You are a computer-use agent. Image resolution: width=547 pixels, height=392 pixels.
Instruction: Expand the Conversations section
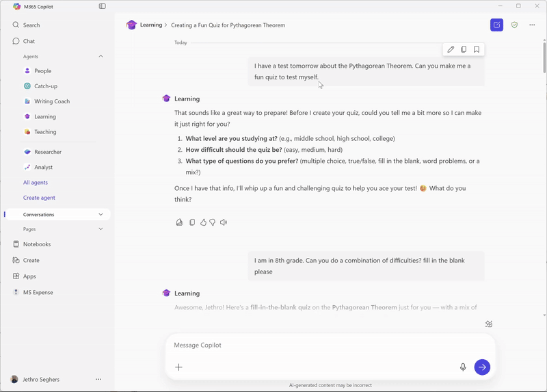pyautogui.click(x=59, y=214)
